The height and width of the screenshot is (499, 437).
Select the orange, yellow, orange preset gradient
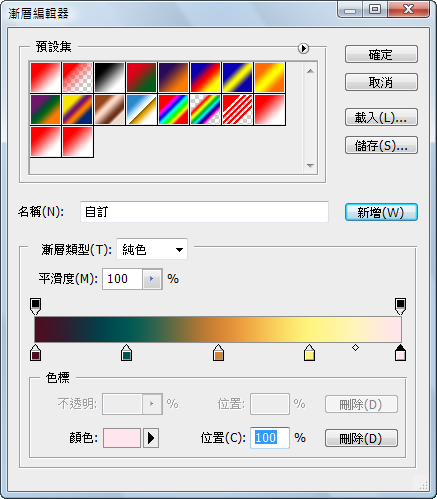[x=270, y=77]
